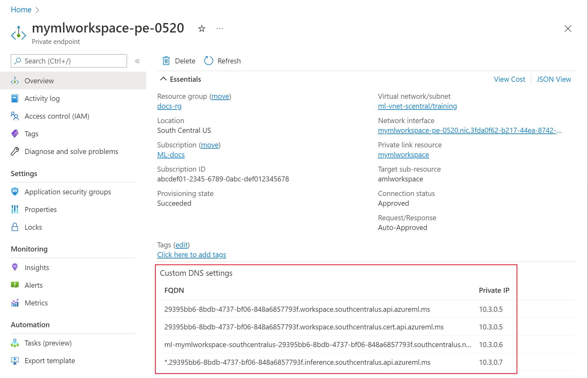Collapse the Essentials section
The width and height of the screenshot is (588, 378).
(163, 79)
